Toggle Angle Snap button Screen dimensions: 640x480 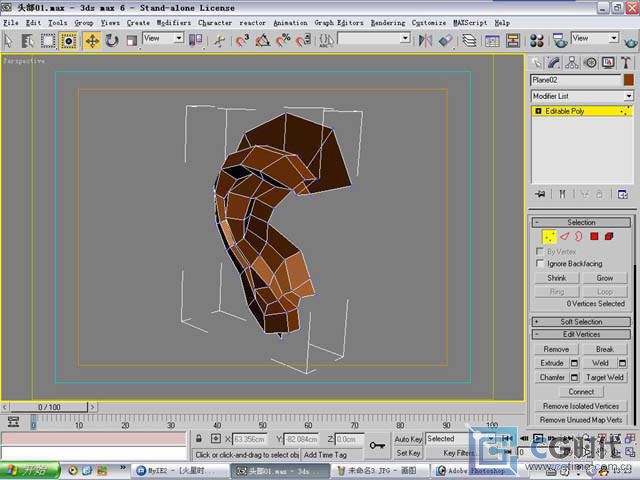click(262, 41)
